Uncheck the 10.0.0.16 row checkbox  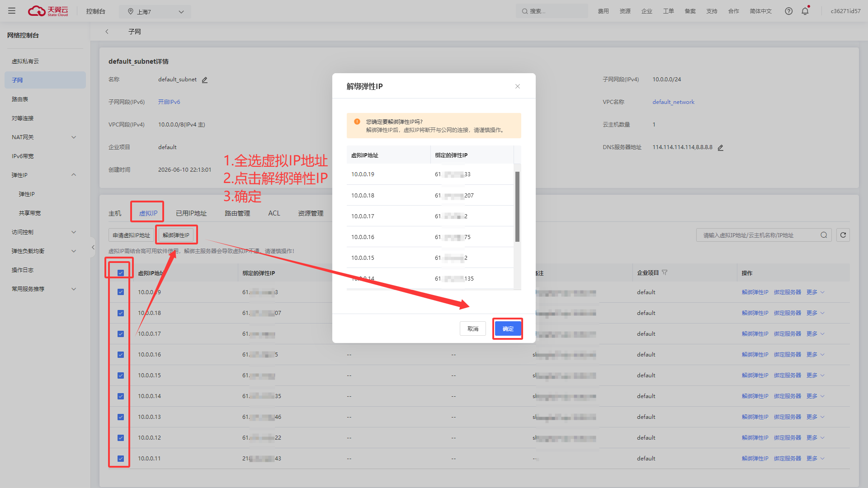(121, 355)
